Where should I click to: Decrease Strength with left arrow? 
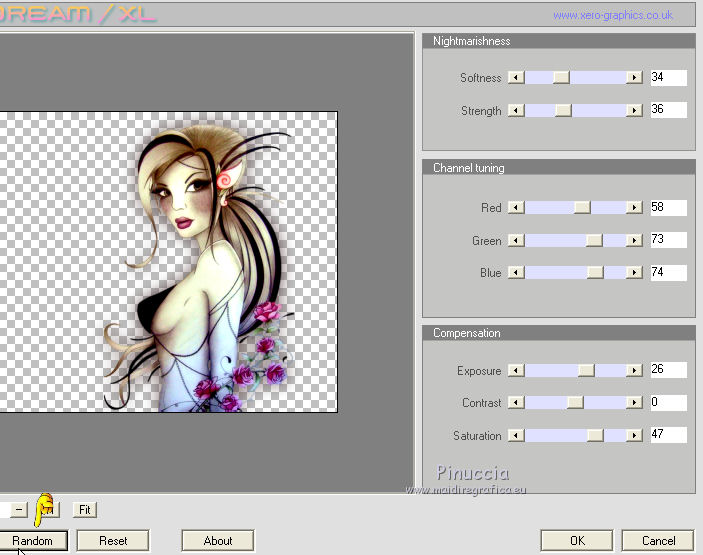[x=516, y=110]
